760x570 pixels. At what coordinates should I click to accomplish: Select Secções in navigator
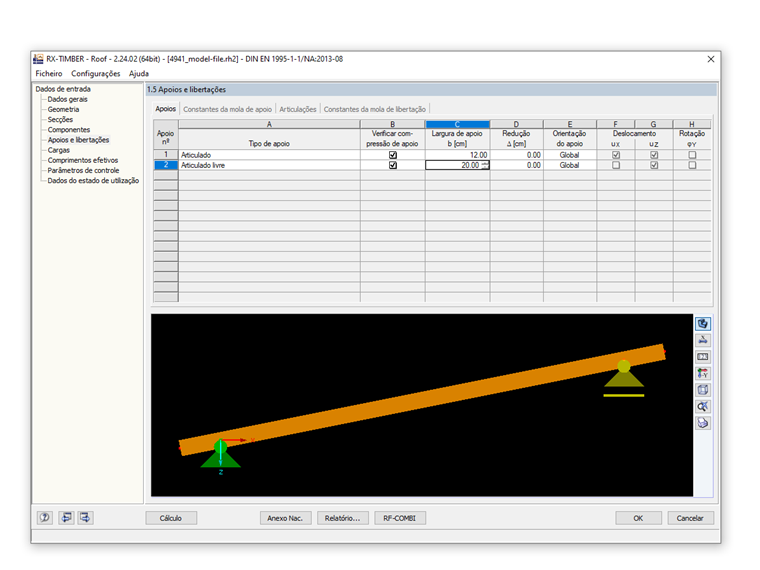click(x=60, y=120)
